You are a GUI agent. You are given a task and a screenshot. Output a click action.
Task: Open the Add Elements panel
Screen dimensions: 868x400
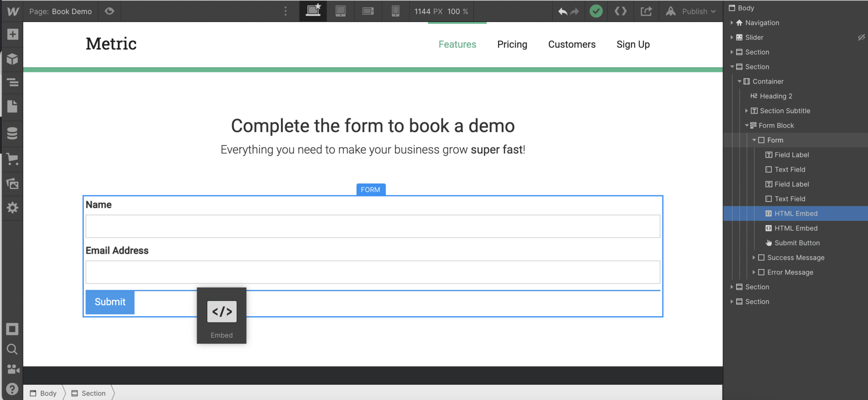tap(12, 34)
